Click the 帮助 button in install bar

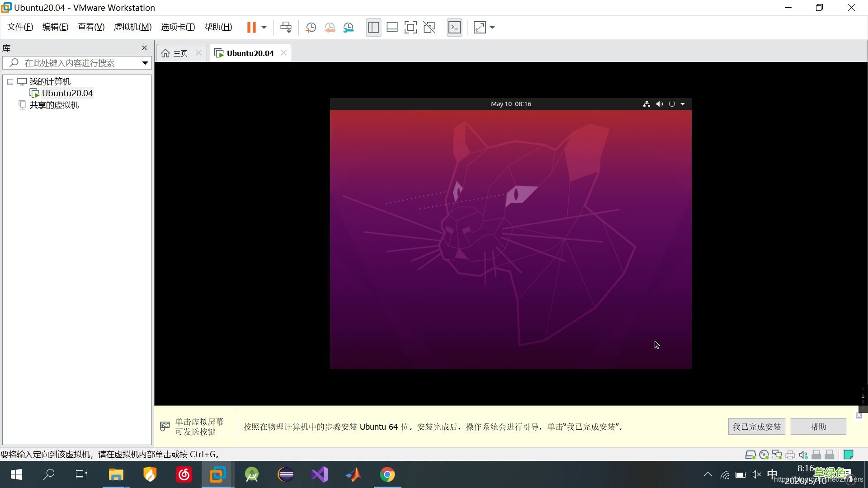pyautogui.click(x=818, y=427)
